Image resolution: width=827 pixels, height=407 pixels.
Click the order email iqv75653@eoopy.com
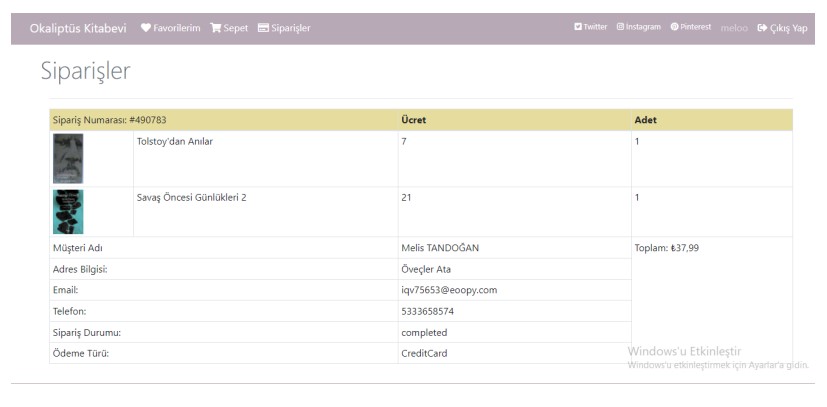(x=449, y=290)
